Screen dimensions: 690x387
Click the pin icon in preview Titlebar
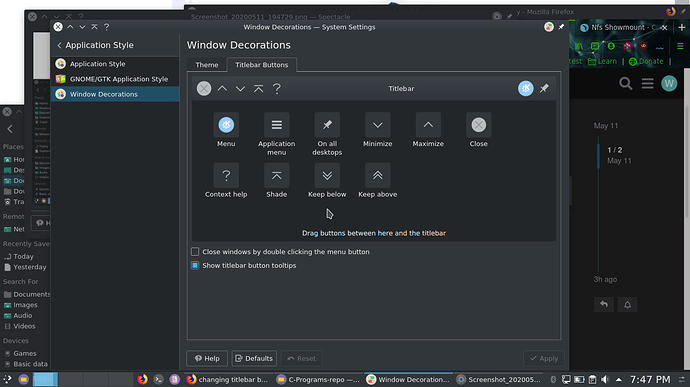[544, 88]
